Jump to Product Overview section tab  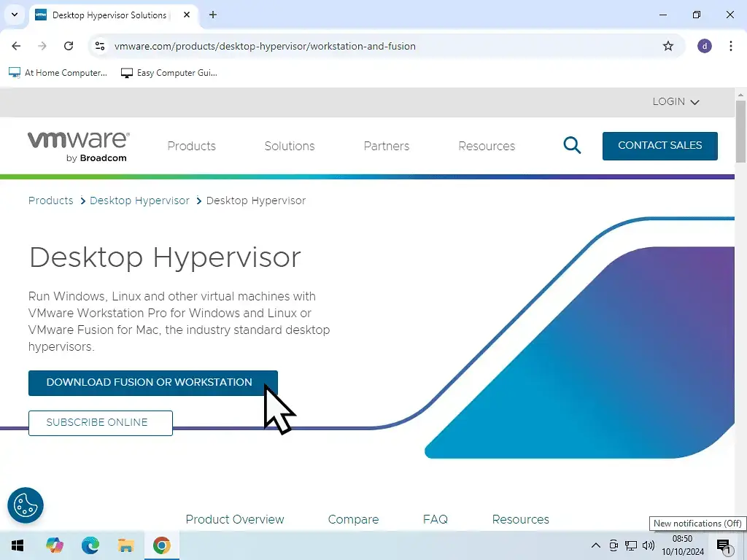[x=235, y=519]
